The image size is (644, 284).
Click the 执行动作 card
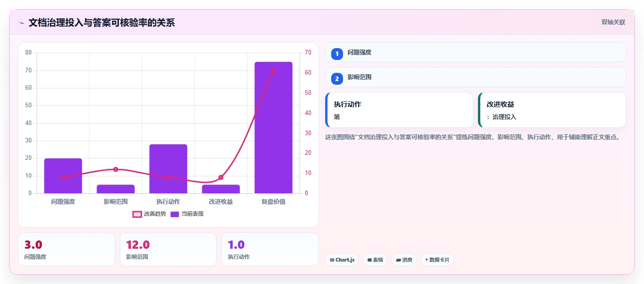point(399,110)
